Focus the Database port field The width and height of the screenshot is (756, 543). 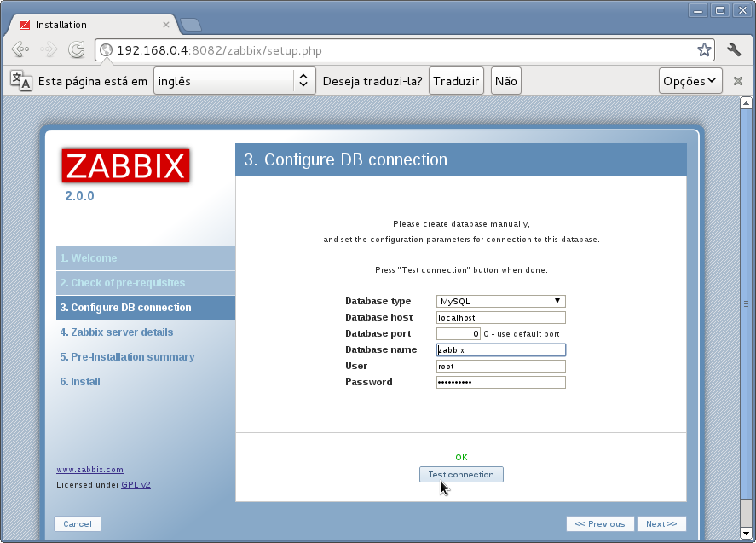pyautogui.click(x=458, y=333)
